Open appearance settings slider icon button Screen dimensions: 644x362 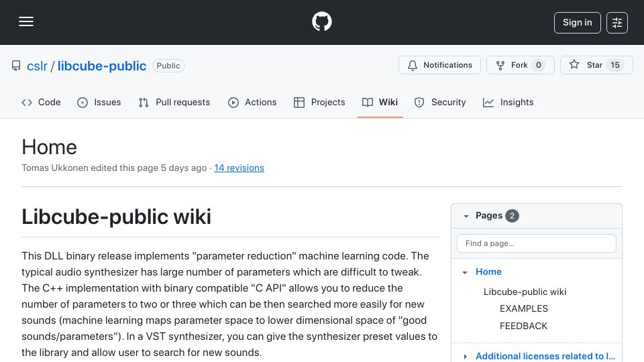(x=617, y=23)
